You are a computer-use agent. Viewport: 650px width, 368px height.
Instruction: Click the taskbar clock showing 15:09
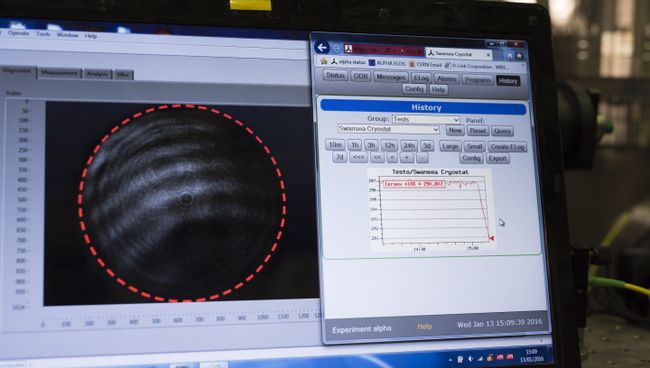[532, 355]
